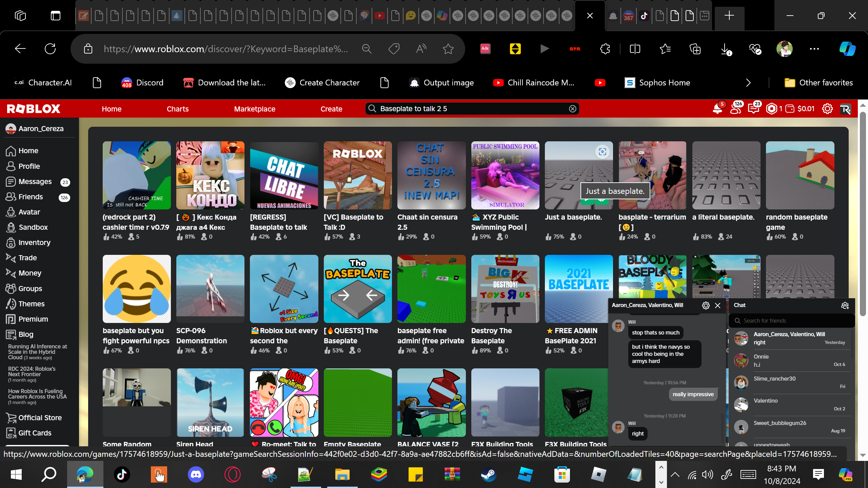Toggle the vertical tabs button
The width and height of the screenshot is (868, 488).
coord(55,16)
